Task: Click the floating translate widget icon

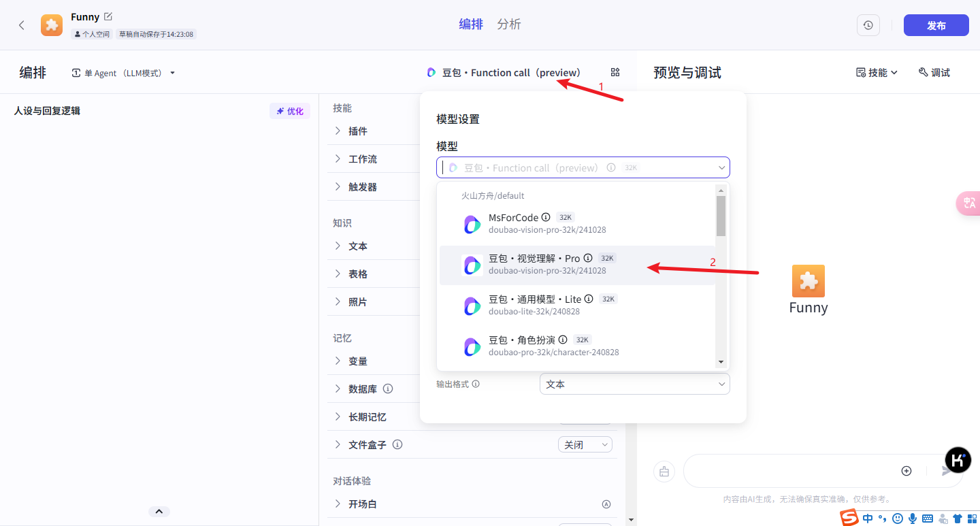Action: (x=969, y=203)
